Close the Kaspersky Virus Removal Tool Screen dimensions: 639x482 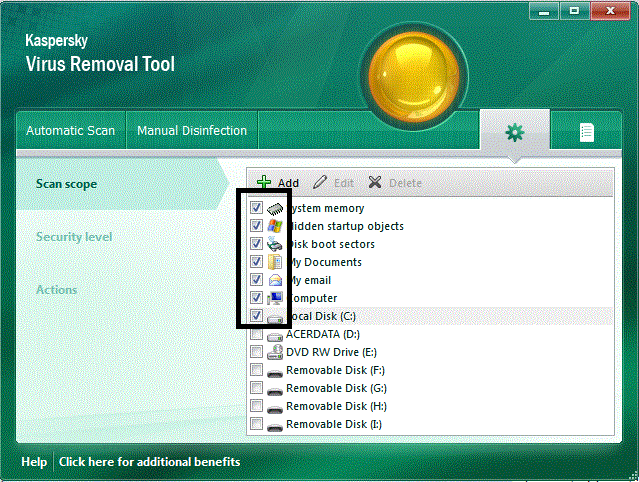point(610,11)
